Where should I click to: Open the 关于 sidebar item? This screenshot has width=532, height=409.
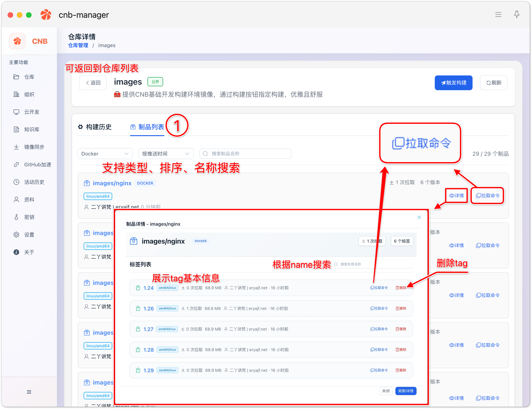(x=29, y=252)
